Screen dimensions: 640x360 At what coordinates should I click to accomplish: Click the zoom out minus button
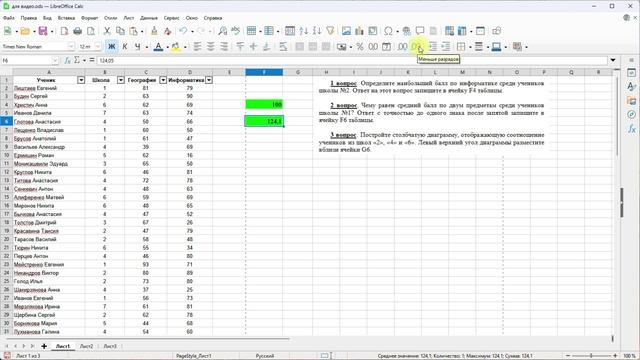(x=568, y=356)
